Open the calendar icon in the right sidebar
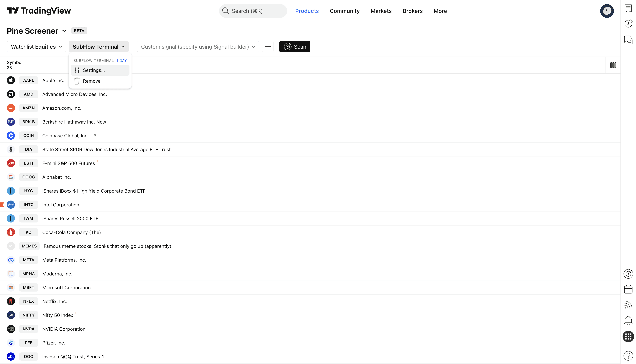Viewport: 636px width, 364px height. pyautogui.click(x=628, y=289)
